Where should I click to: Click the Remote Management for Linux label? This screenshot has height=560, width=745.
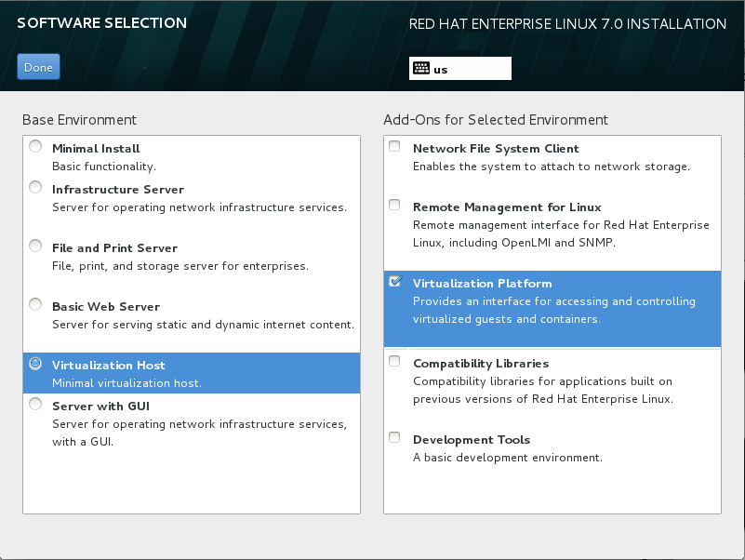(507, 207)
